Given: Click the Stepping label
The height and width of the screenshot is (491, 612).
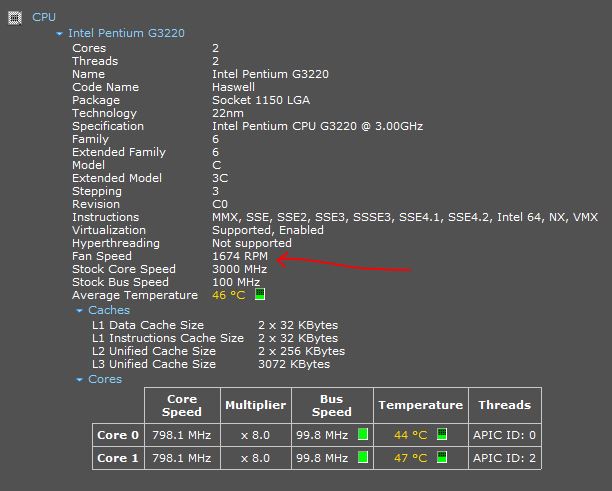Looking at the screenshot, I should click(x=97, y=191).
